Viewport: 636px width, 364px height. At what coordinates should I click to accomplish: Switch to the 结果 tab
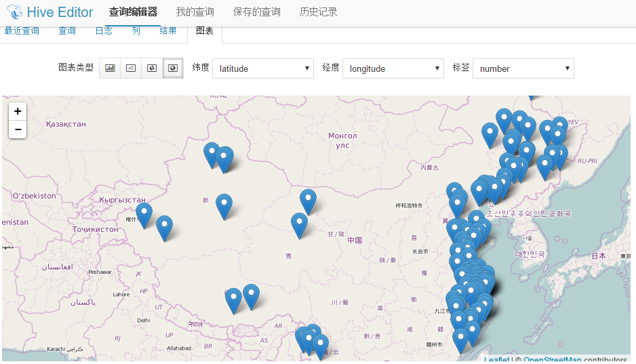tap(168, 31)
